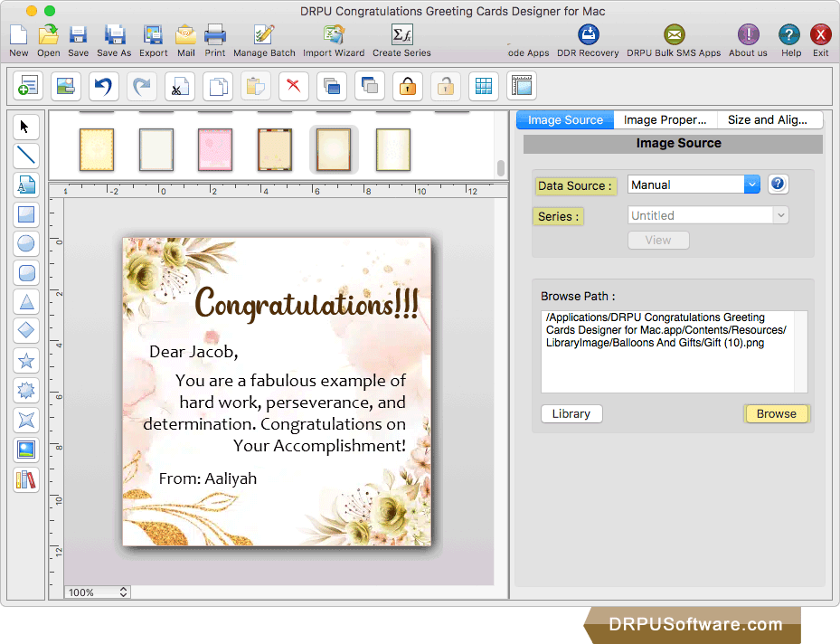Open the Image Properties tab
The width and height of the screenshot is (840, 644).
point(665,118)
